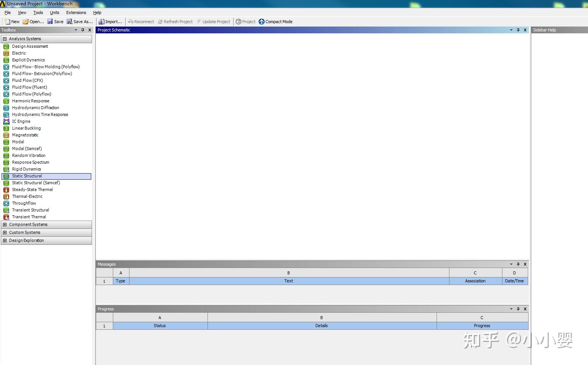Update the entire project

point(214,22)
